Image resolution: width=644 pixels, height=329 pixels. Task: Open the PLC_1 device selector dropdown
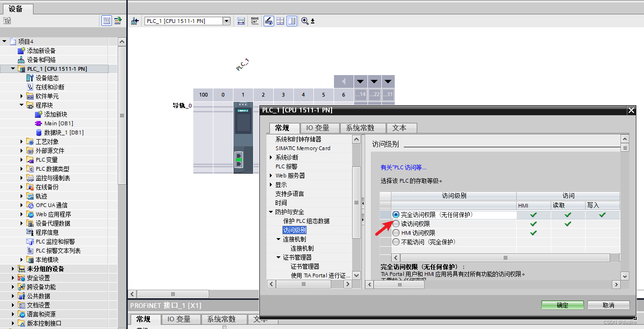point(227,21)
